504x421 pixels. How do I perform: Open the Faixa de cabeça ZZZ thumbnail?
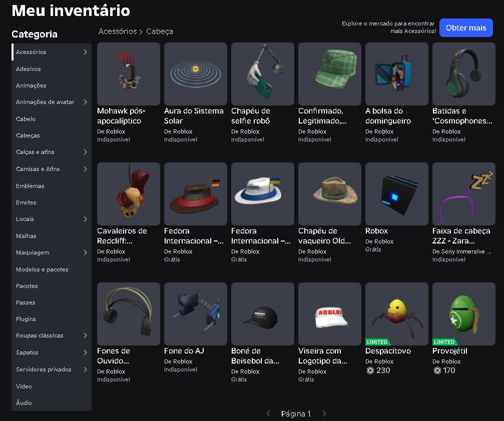click(x=464, y=194)
